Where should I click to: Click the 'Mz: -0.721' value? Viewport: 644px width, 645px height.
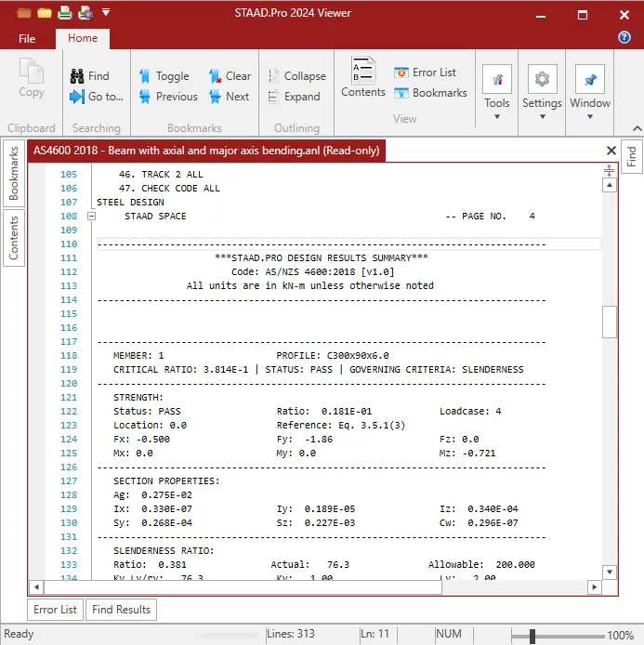(467, 453)
